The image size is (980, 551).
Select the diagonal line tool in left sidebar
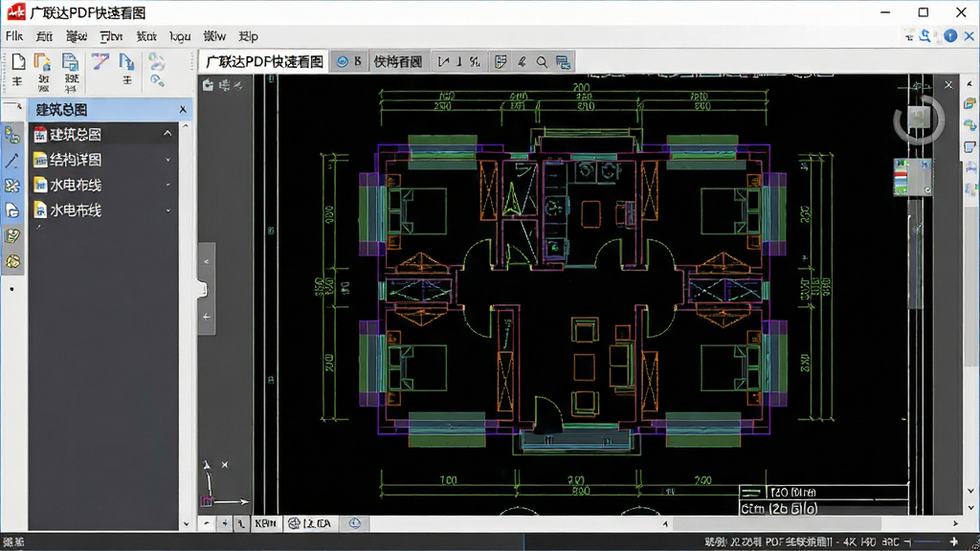(12, 161)
